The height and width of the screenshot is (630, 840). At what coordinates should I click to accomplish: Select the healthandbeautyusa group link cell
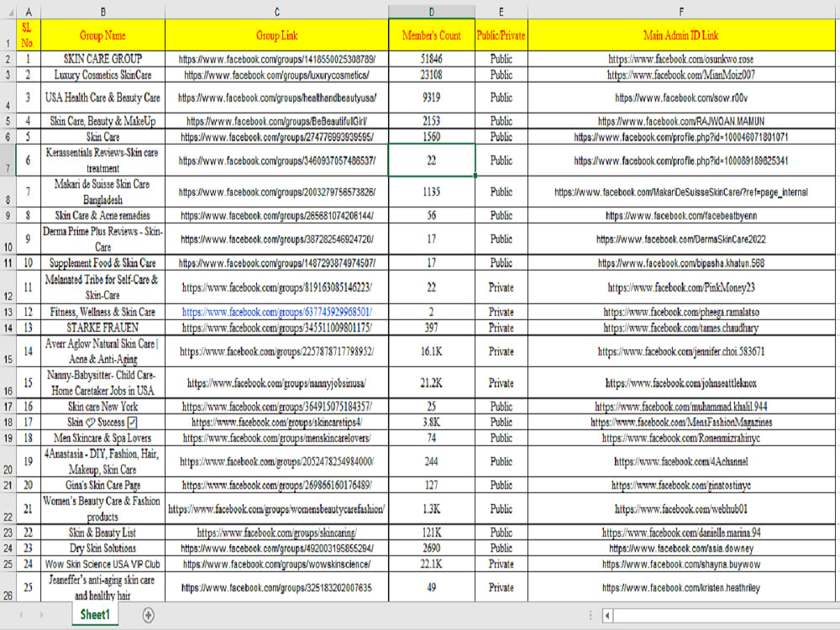(x=276, y=97)
